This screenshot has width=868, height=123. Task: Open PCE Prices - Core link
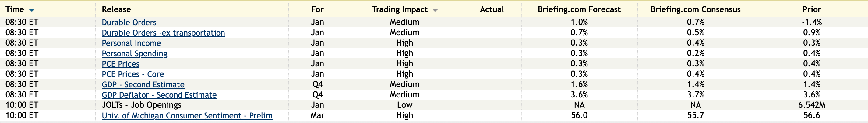133,75
